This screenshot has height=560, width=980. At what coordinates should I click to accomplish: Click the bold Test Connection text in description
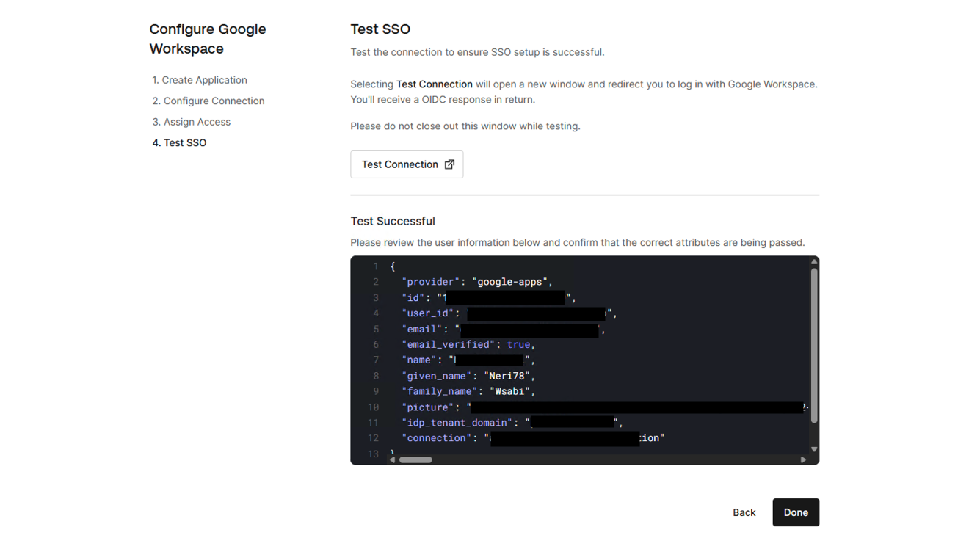[x=435, y=84]
